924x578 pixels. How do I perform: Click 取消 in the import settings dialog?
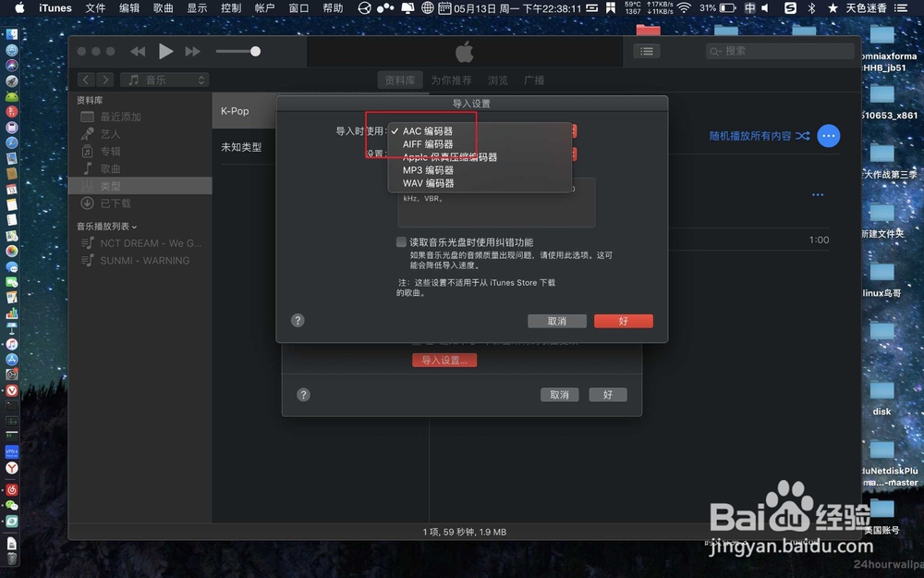coord(557,321)
